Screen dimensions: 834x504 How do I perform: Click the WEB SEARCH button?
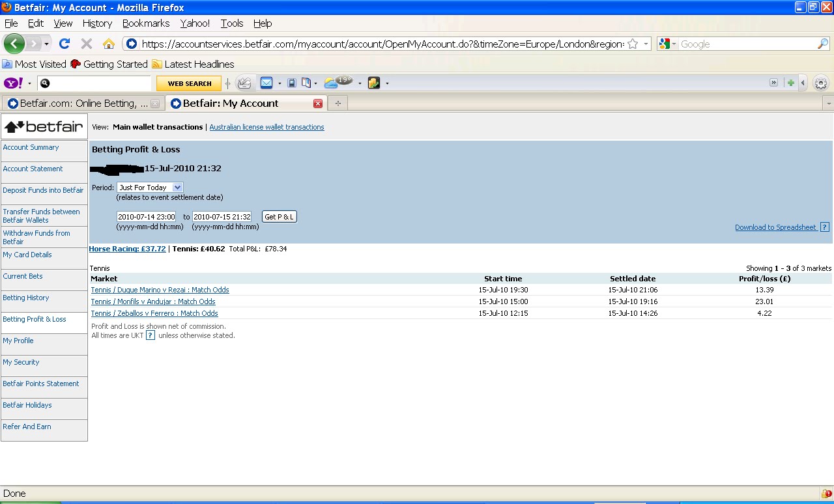coord(189,83)
